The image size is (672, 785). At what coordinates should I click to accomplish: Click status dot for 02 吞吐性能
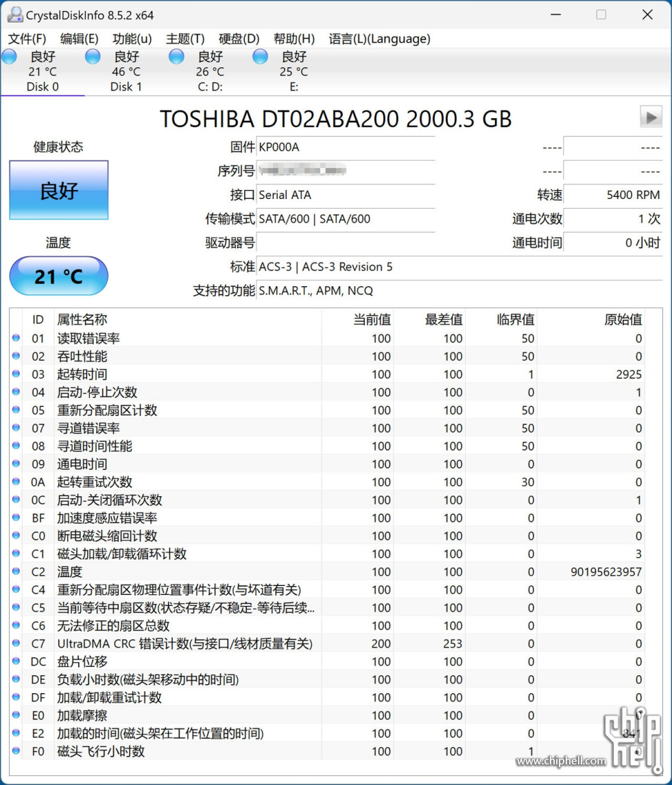[16, 356]
